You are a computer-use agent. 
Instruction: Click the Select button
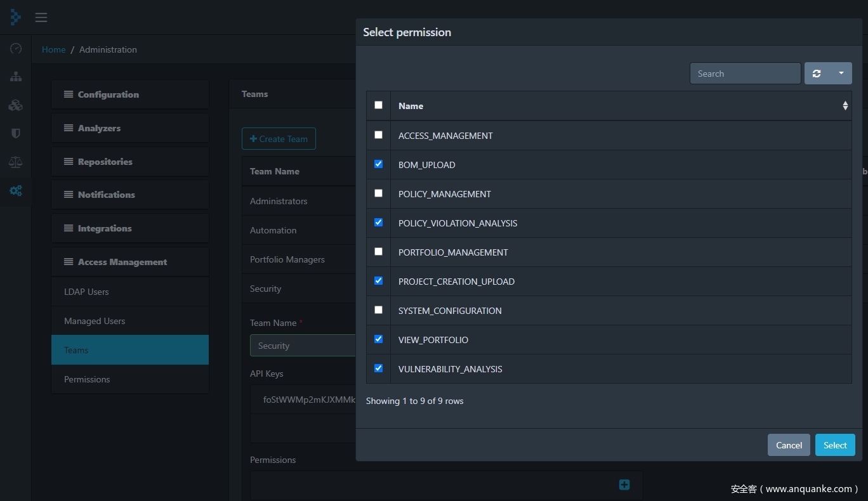pos(834,445)
